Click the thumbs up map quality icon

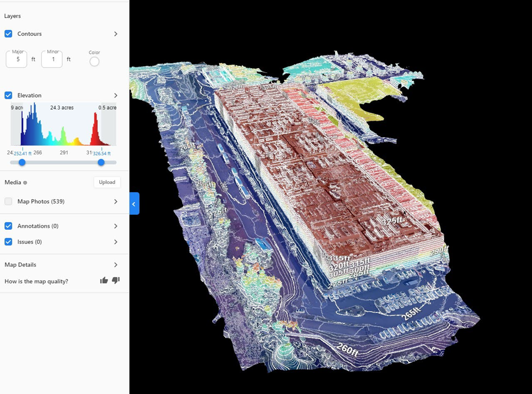[x=104, y=281]
